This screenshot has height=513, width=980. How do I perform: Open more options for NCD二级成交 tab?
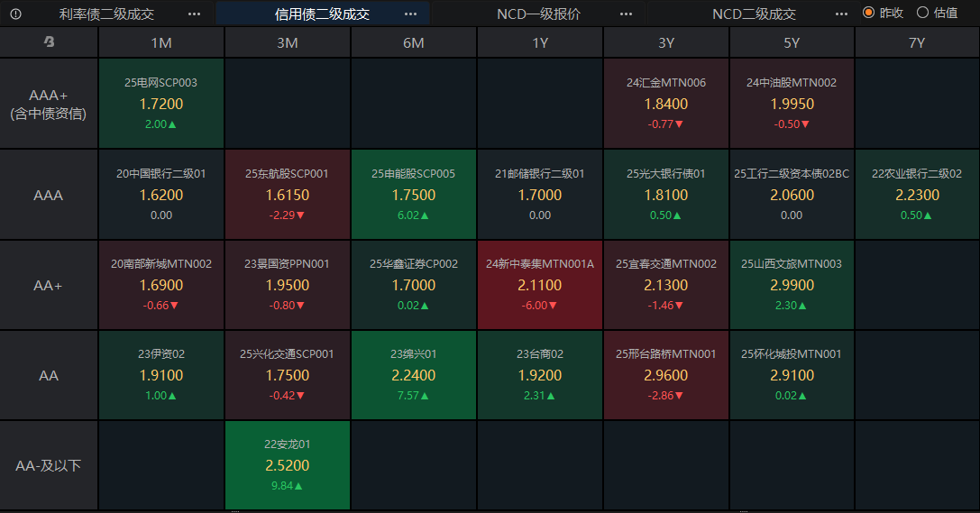pyautogui.click(x=842, y=14)
